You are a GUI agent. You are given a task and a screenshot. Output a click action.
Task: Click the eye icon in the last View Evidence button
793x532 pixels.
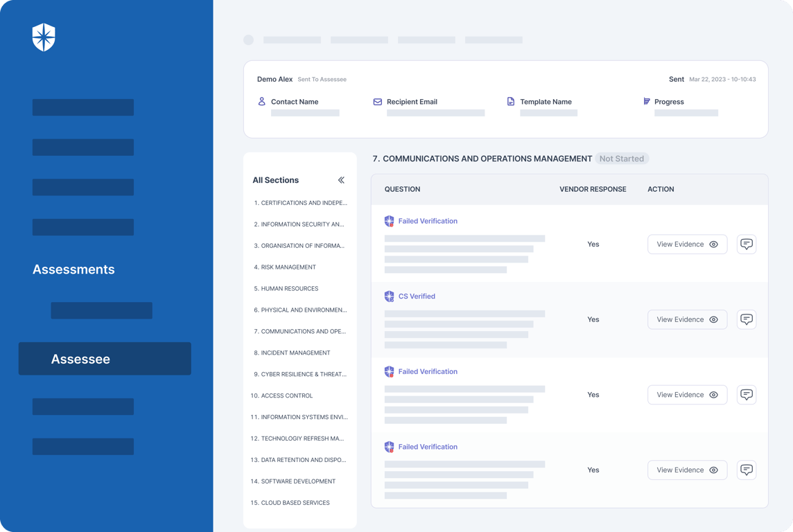coord(713,470)
